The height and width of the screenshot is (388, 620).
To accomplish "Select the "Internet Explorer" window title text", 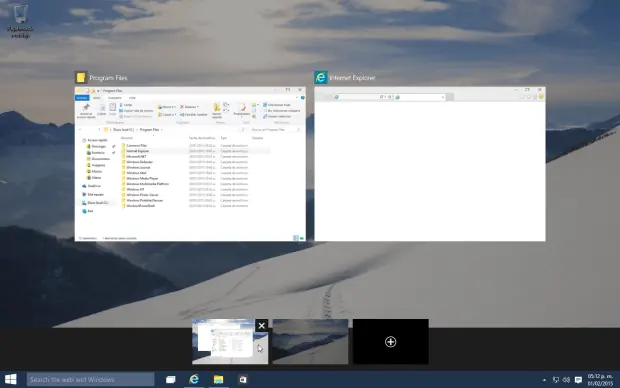I will tap(352, 78).
